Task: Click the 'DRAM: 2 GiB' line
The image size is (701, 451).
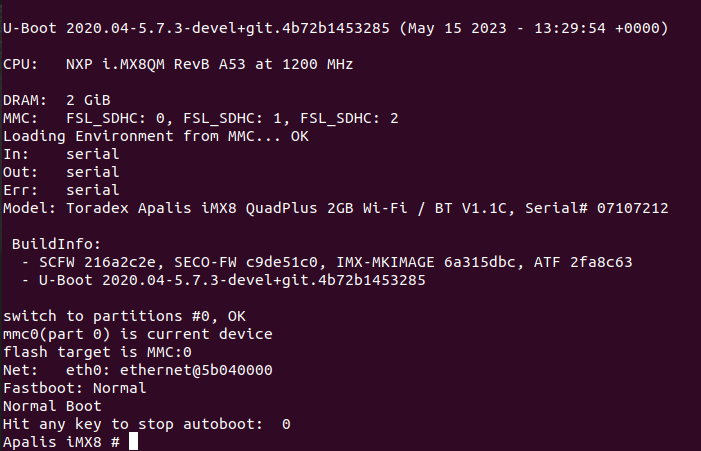Action: 57,100
